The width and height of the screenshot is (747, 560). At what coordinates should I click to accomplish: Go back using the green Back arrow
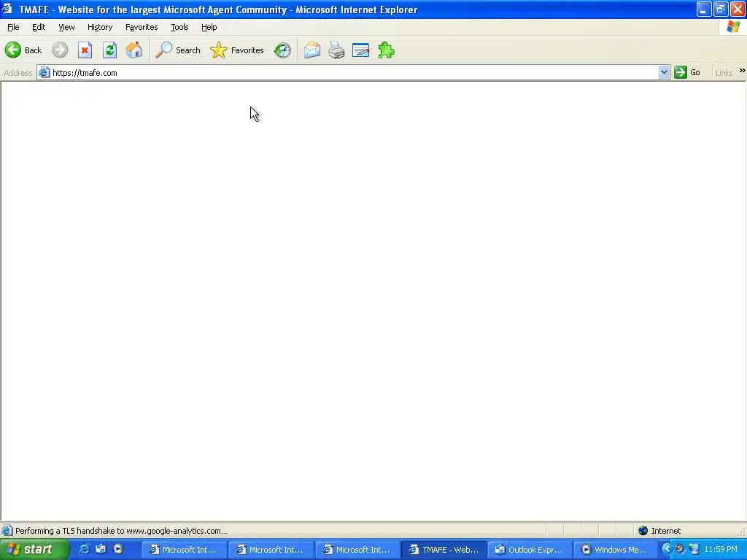(x=23, y=50)
